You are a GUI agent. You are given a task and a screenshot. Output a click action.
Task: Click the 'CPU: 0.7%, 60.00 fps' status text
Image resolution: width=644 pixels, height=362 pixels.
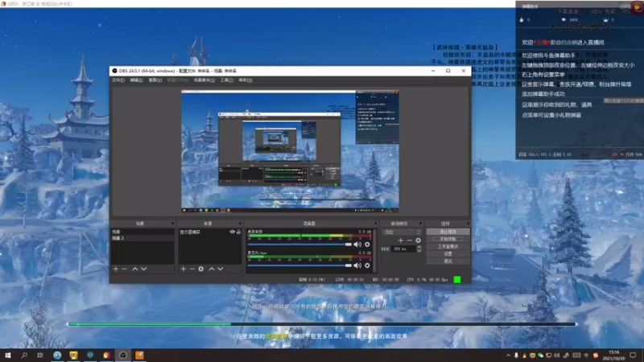427,279
